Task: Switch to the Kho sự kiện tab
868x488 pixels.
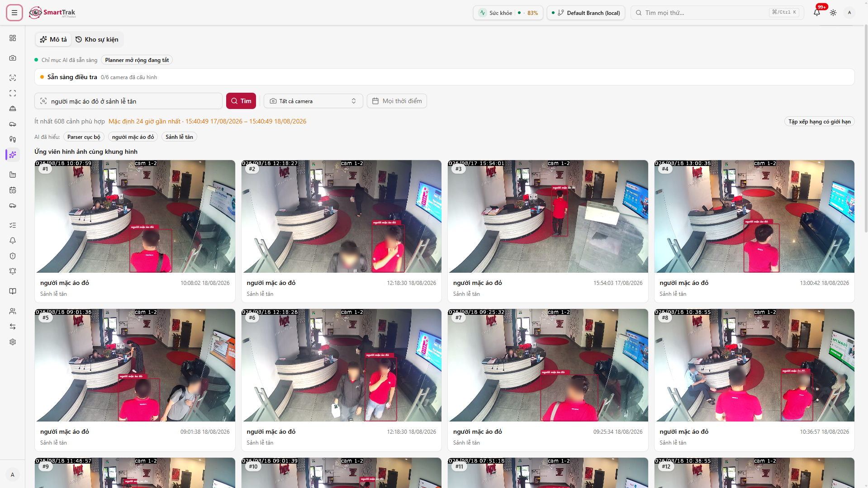Action: (97, 39)
